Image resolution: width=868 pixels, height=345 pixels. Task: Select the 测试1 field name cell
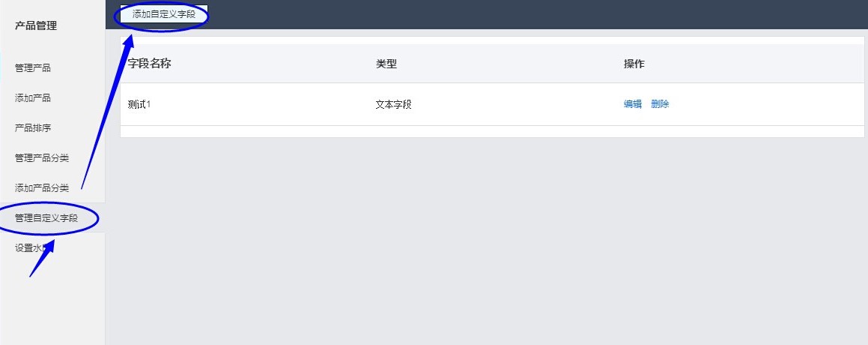point(139,103)
